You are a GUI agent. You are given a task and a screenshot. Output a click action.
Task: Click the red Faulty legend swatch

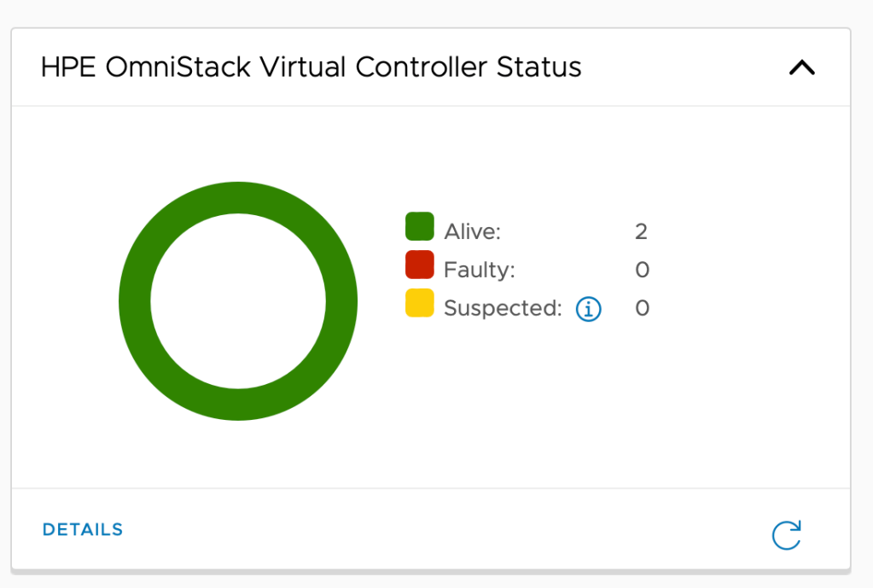pyautogui.click(x=419, y=265)
